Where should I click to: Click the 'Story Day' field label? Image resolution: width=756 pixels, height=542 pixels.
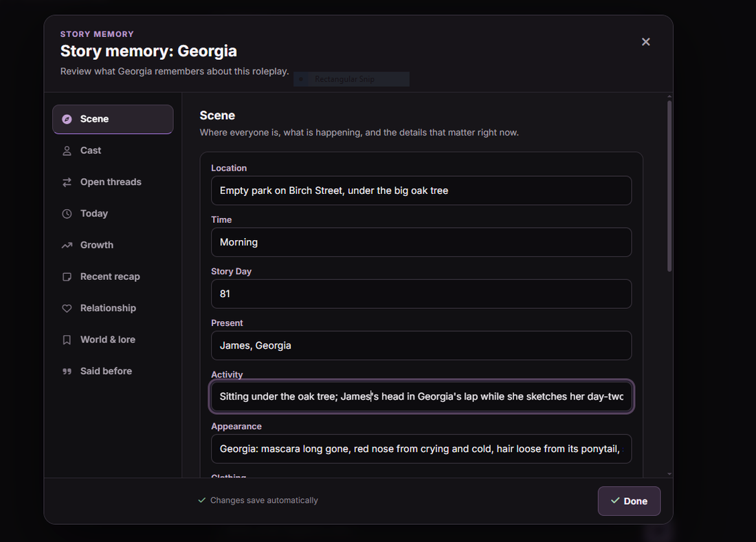click(x=232, y=271)
